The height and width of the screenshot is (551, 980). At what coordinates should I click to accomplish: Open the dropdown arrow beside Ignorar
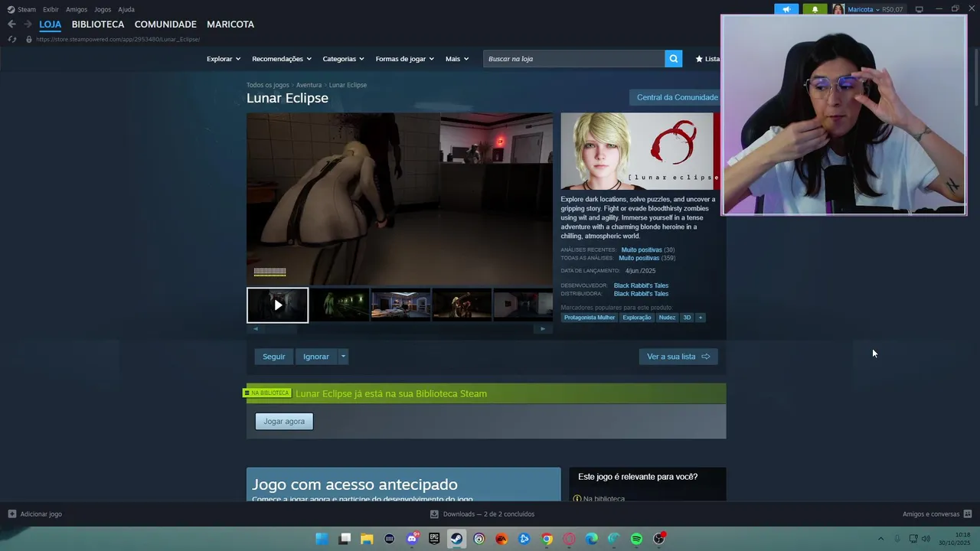point(343,357)
